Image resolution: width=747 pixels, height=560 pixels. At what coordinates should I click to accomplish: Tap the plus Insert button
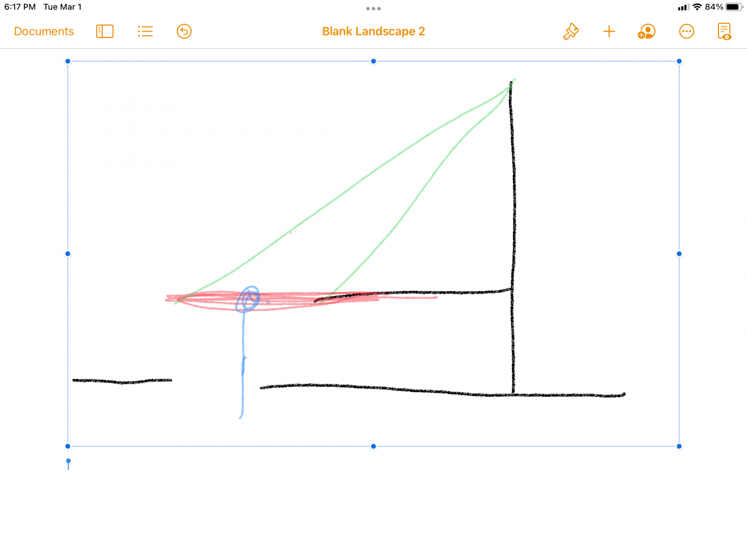609,31
